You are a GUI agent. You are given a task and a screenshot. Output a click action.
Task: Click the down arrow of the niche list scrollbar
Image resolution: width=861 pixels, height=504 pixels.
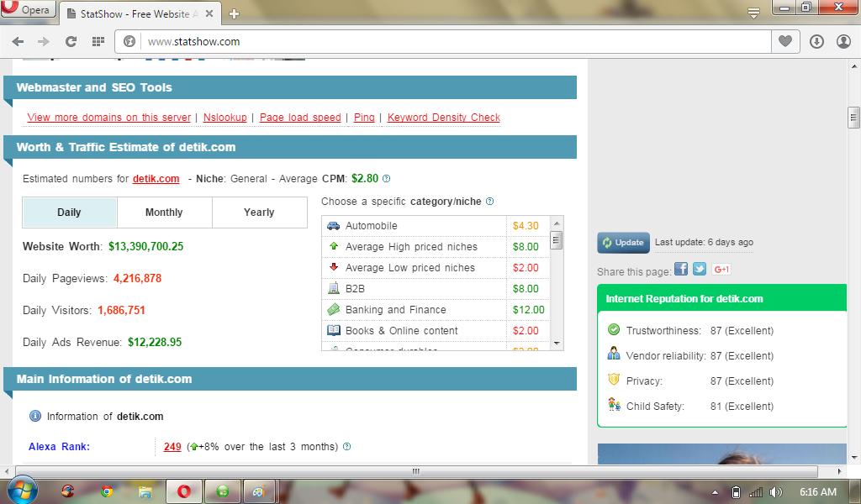(x=557, y=344)
